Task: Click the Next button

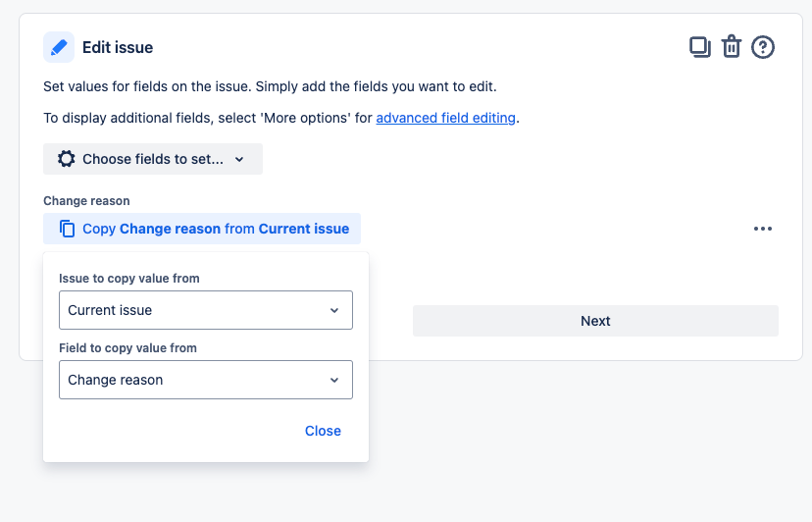Action: [595, 321]
